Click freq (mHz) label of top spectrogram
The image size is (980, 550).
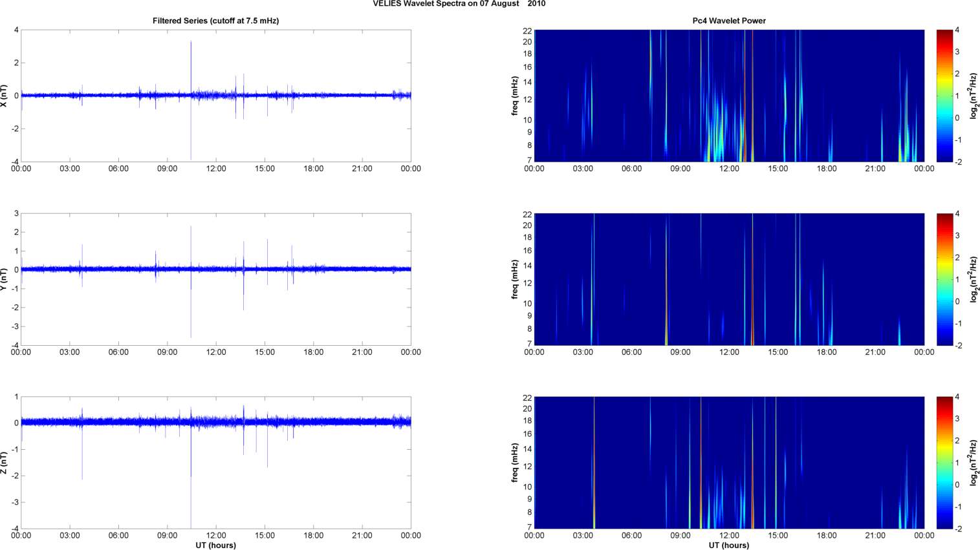(x=516, y=96)
